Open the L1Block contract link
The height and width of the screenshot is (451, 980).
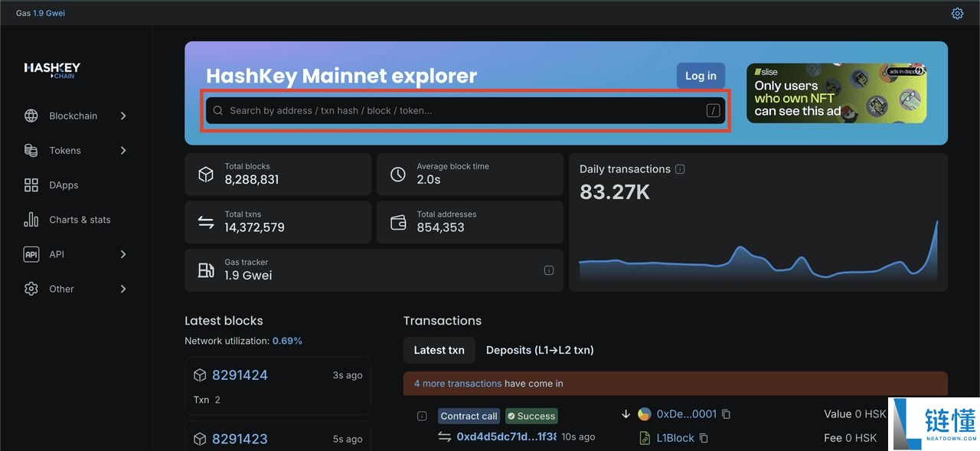pyautogui.click(x=675, y=438)
